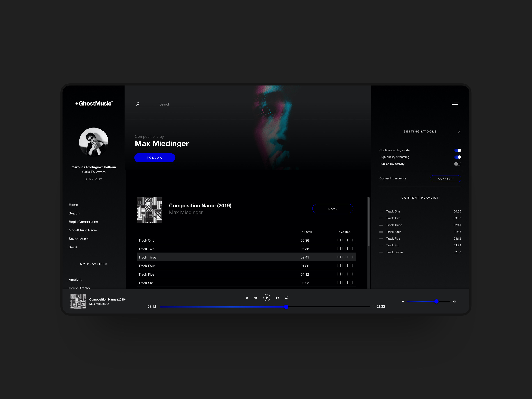This screenshot has width=532, height=399.
Task: Go to GhostMusic Radio
Action: click(x=83, y=230)
